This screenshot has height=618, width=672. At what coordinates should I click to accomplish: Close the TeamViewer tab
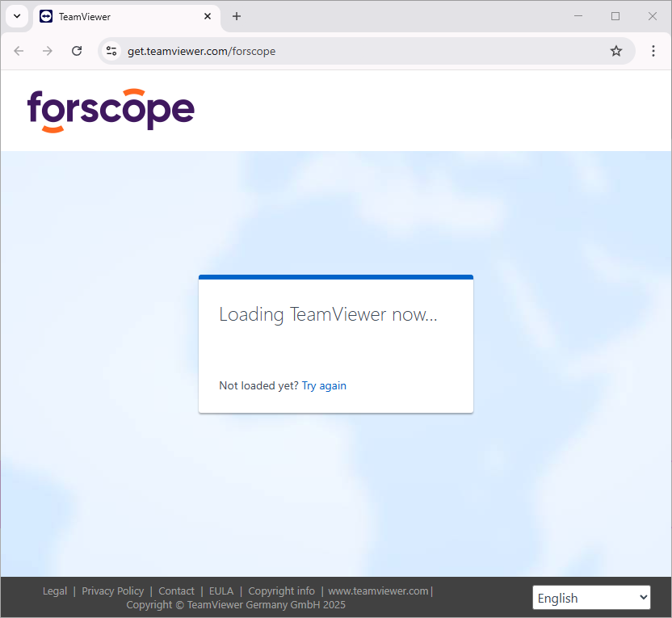click(x=208, y=16)
